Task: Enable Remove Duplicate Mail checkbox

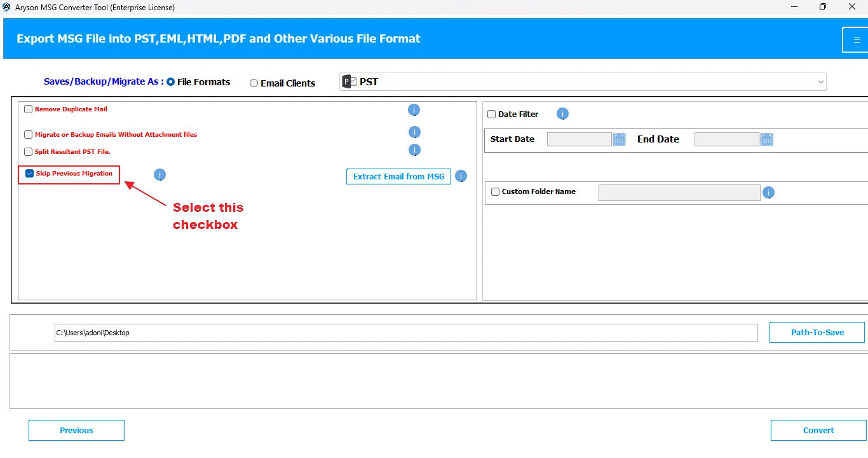Action: point(28,109)
